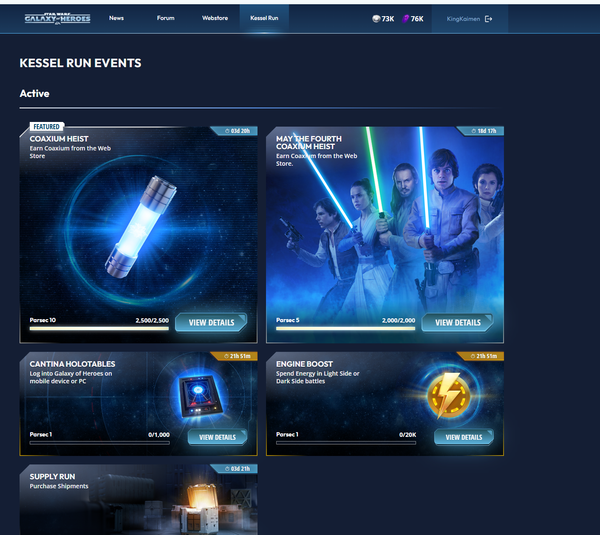This screenshot has height=535, width=600.
Task: Select the Kessel Run tab
Action: [x=264, y=18]
